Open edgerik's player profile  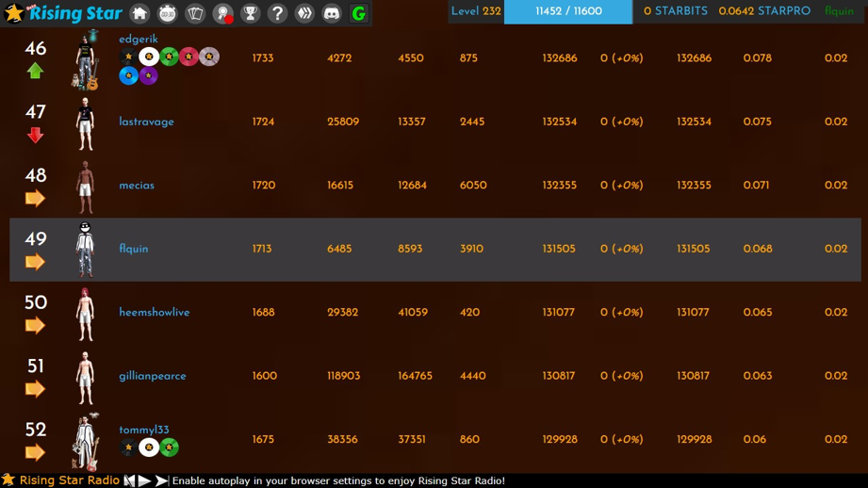point(139,39)
